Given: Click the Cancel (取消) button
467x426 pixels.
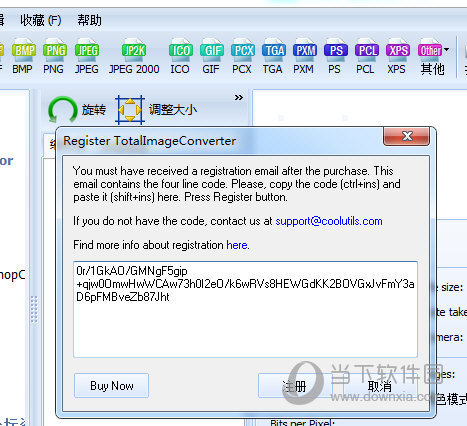Looking at the screenshot, I should pos(380,386).
